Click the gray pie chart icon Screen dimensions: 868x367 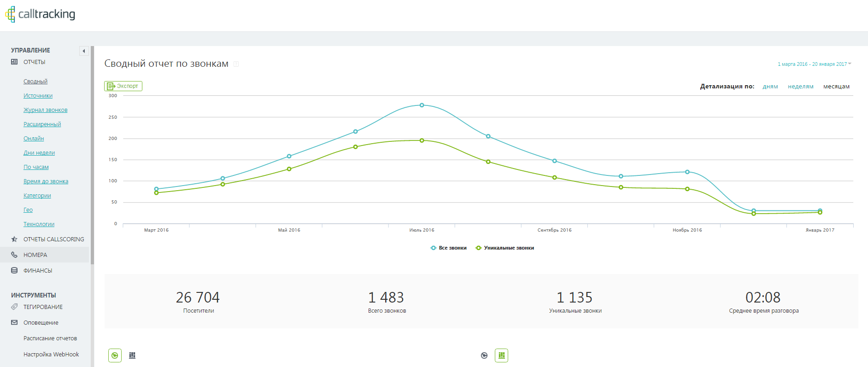484,355
